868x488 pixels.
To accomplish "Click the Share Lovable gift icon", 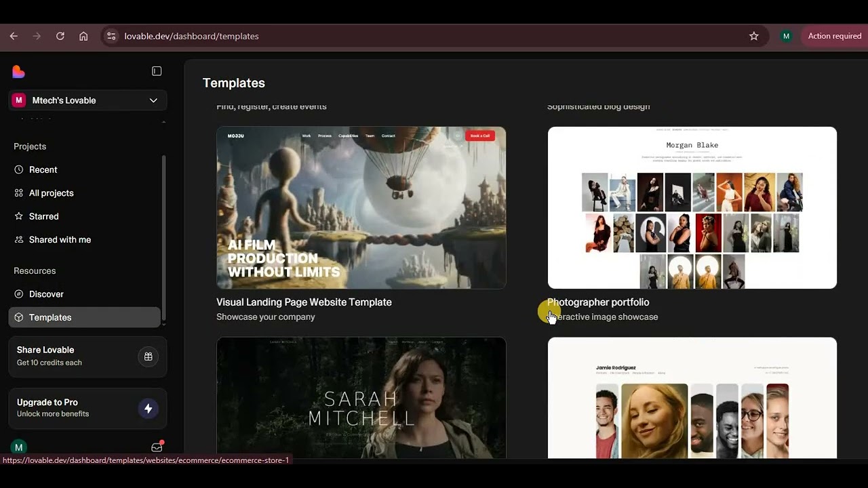I will [x=149, y=357].
